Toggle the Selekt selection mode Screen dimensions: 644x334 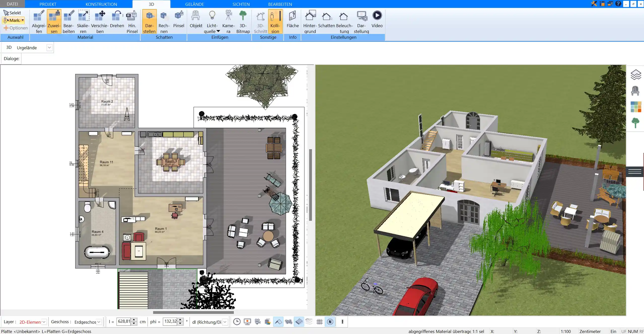click(x=12, y=13)
